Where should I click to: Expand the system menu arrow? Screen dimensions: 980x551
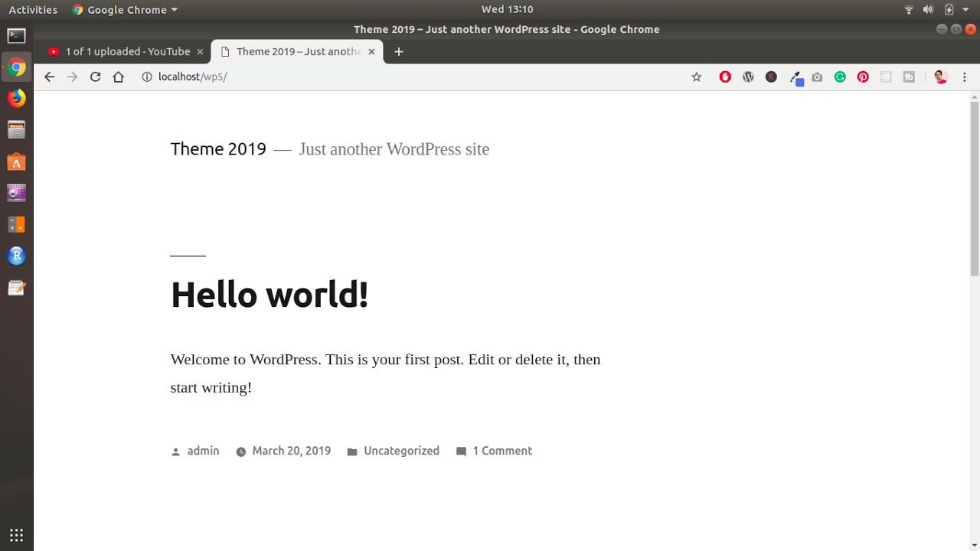pos(966,9)
